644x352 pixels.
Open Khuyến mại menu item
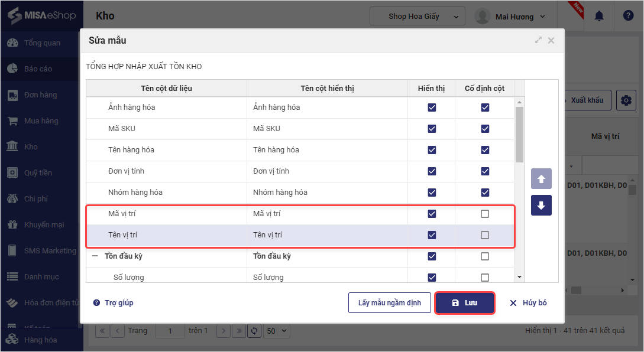tap(44, 224)
